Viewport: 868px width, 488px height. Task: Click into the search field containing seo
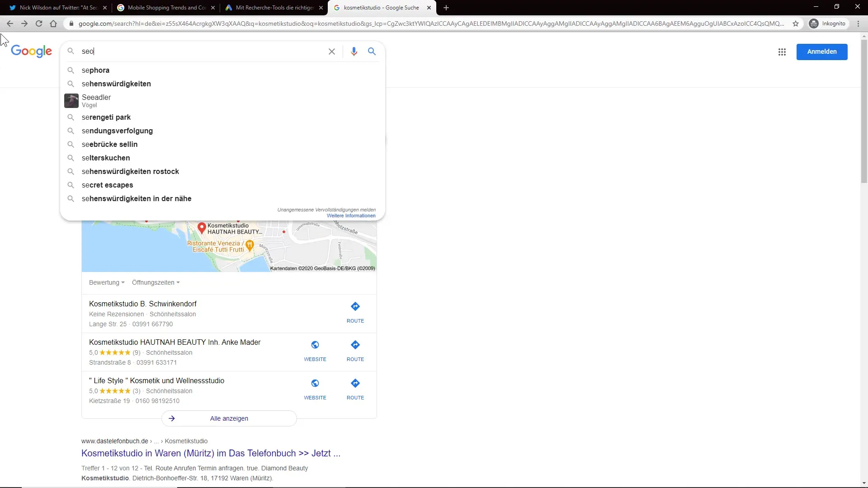[201, 52]
